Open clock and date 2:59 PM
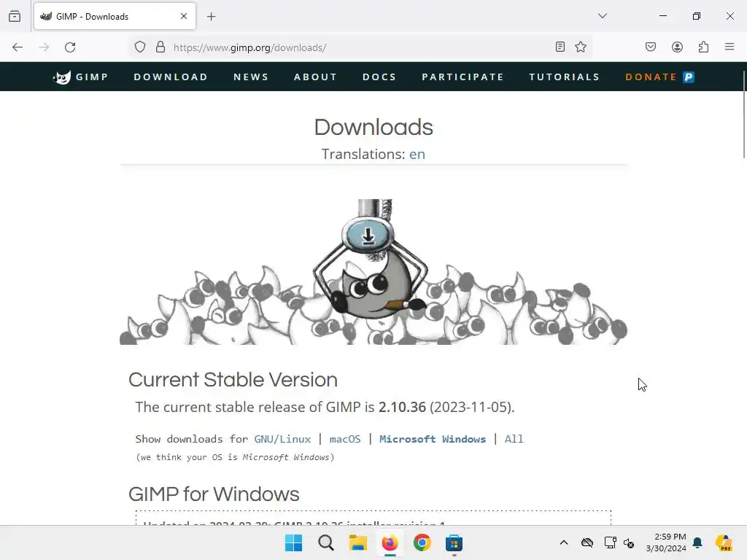This screenshot has width=747, height=560. click(666, 542)
